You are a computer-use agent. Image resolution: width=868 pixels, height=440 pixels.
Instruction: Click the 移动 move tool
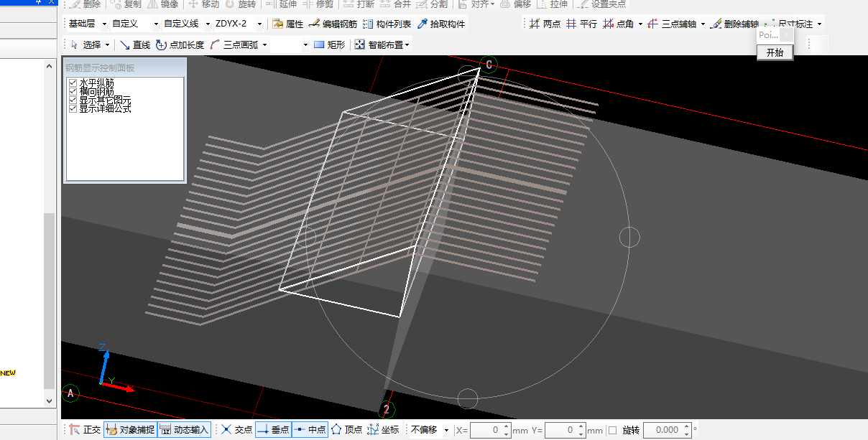[x=203, y=4]
